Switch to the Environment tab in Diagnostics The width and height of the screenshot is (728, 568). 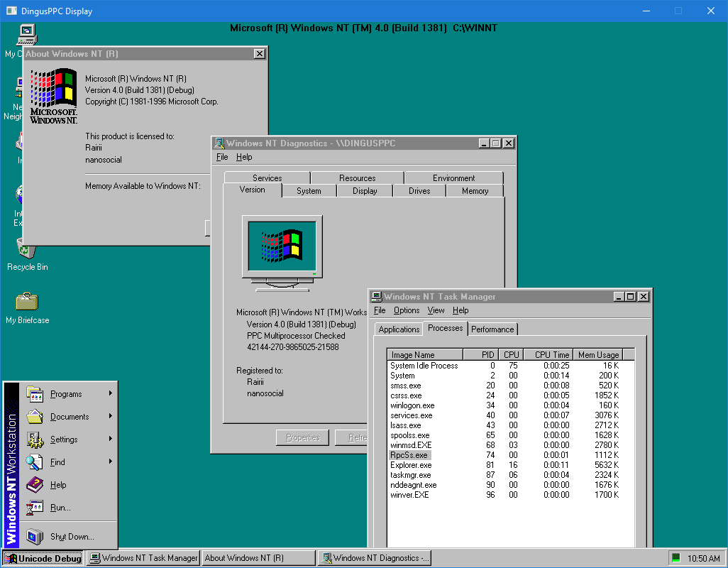point(453,178)
